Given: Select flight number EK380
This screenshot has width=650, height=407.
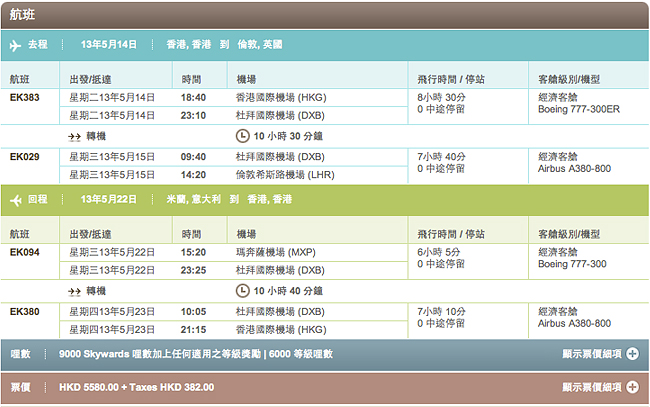Looking at the screenshot, I should pyautogui.click(x=25, y=312).
